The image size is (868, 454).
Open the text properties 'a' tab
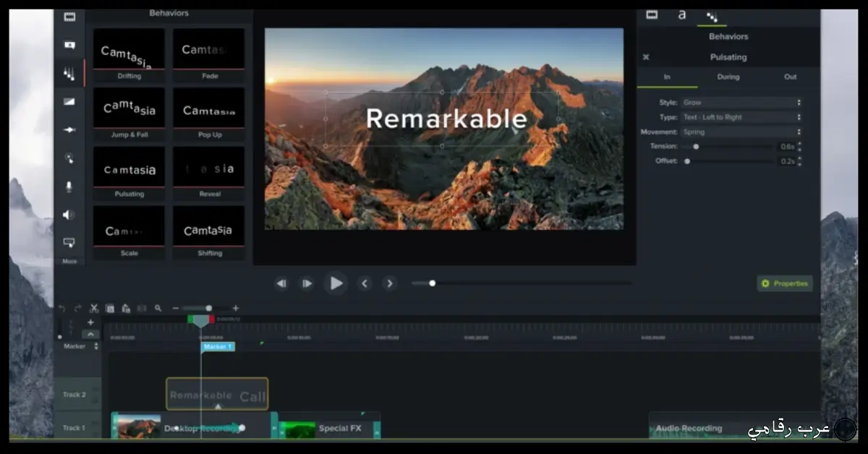click(x=681, y=14)
